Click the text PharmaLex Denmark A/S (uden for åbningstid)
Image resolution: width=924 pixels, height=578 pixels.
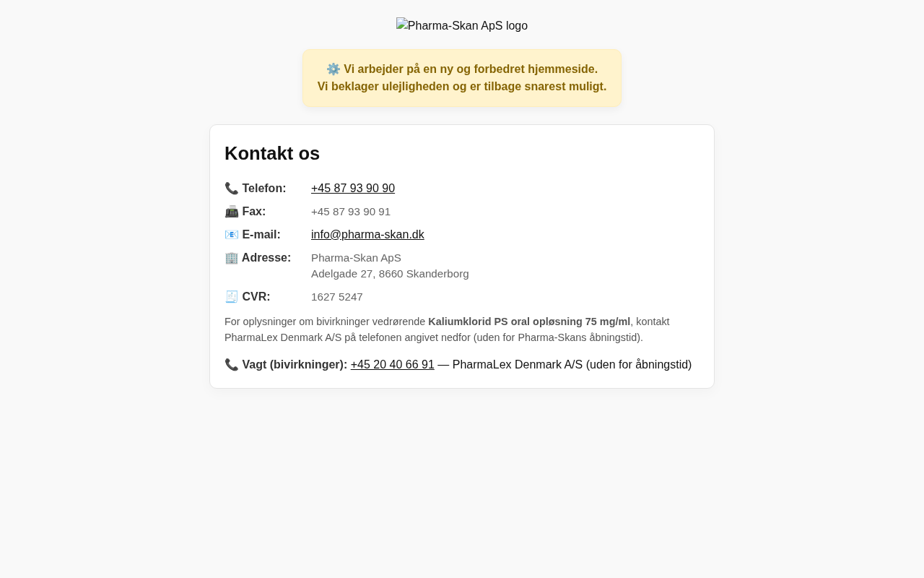pos(572,365)
